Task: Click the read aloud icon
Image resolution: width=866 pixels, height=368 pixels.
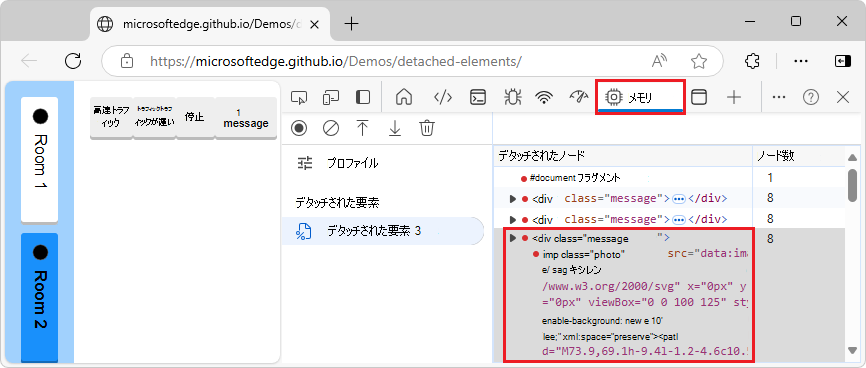Action: click(x=660, y=61)
